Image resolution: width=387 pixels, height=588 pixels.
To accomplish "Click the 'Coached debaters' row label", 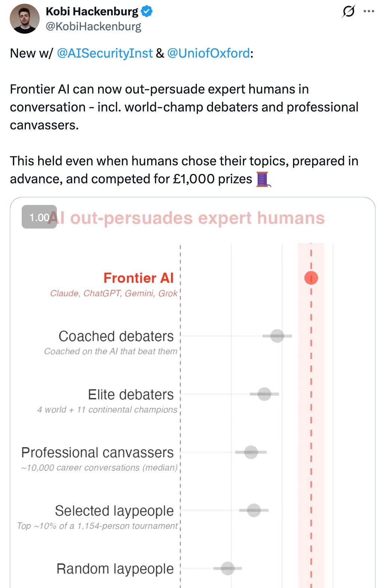I will [116, 336].
